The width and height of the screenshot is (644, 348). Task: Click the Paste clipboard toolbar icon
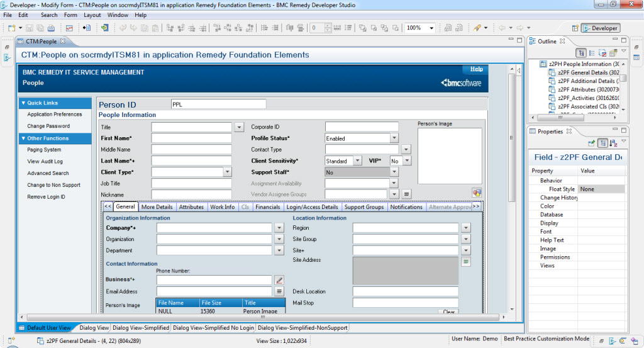tap(155, 28)
